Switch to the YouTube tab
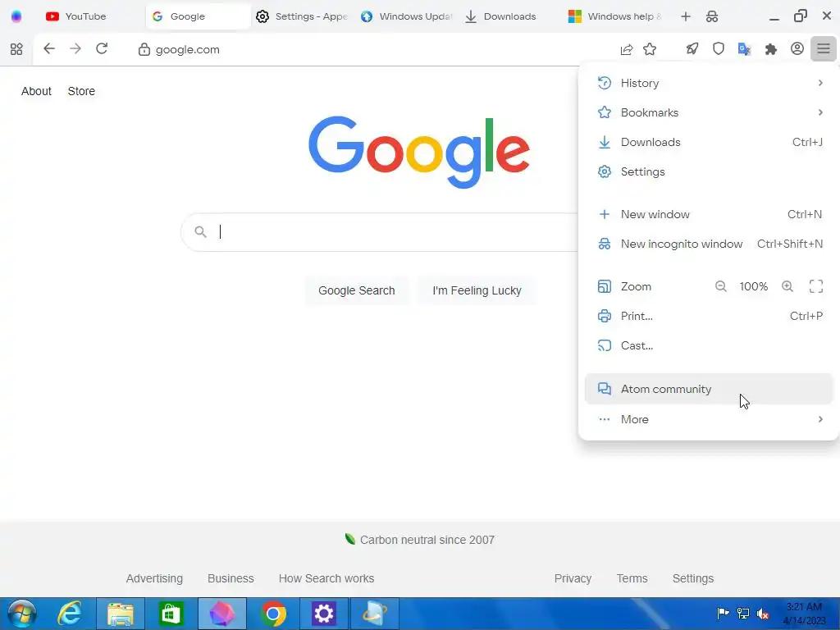 tap(89, 16)
